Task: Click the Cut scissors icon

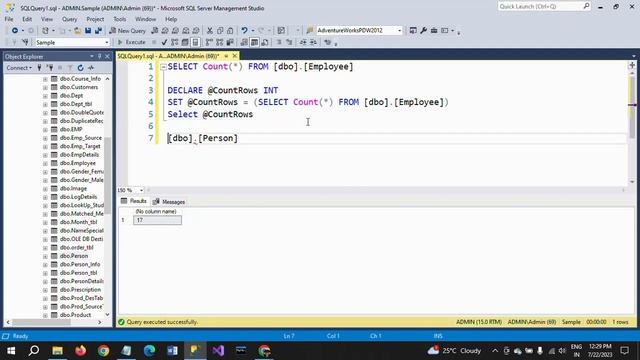Action: pyautogui.click(x=209, y=31)
